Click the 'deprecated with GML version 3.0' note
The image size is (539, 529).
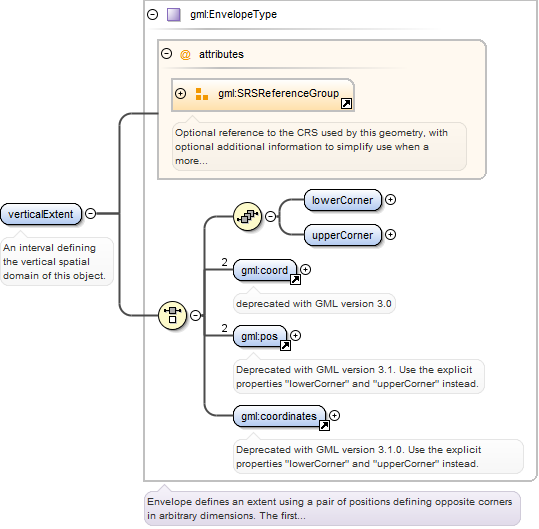tap(314, 304)
